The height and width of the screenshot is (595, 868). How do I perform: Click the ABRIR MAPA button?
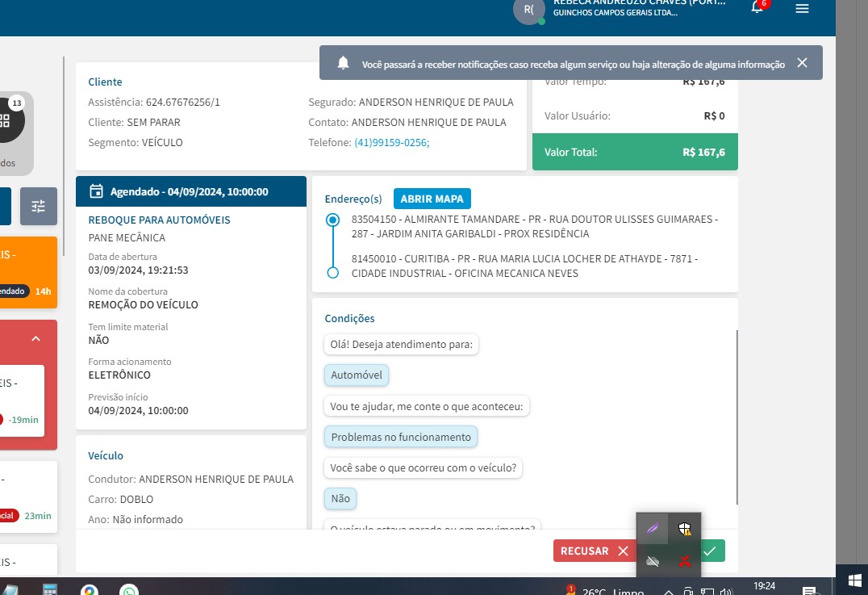(x=432, y=199)
